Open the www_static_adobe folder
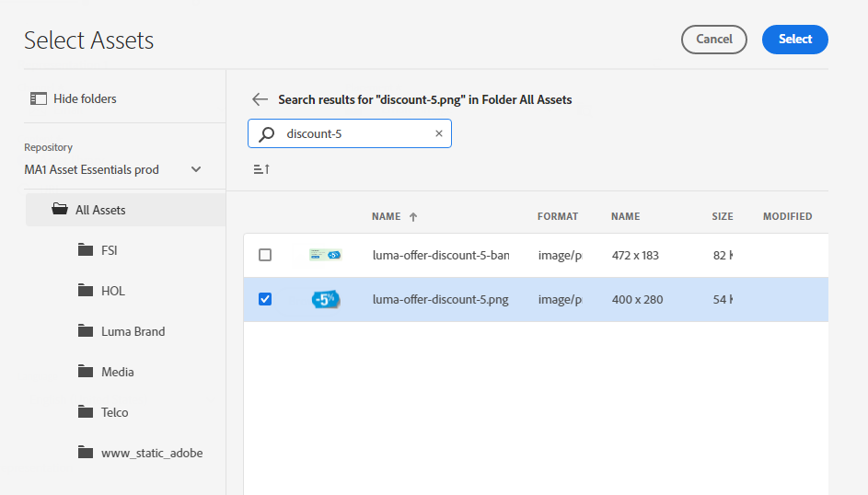 [x=152, y=453]
